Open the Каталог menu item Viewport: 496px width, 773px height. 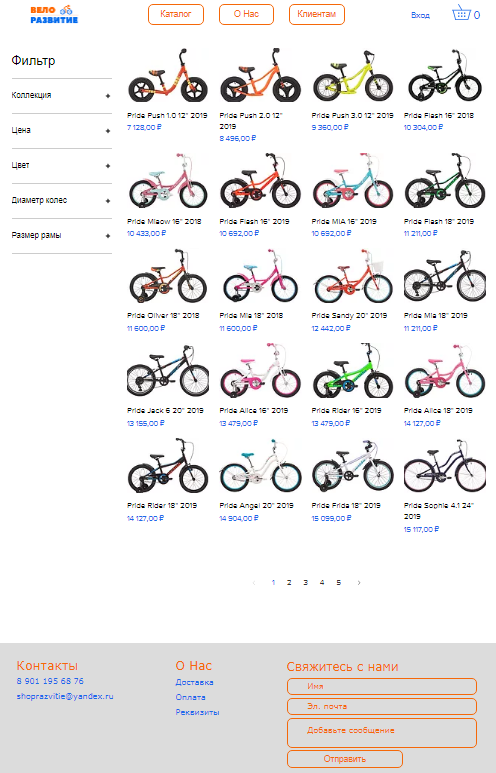tap(176, 14)
